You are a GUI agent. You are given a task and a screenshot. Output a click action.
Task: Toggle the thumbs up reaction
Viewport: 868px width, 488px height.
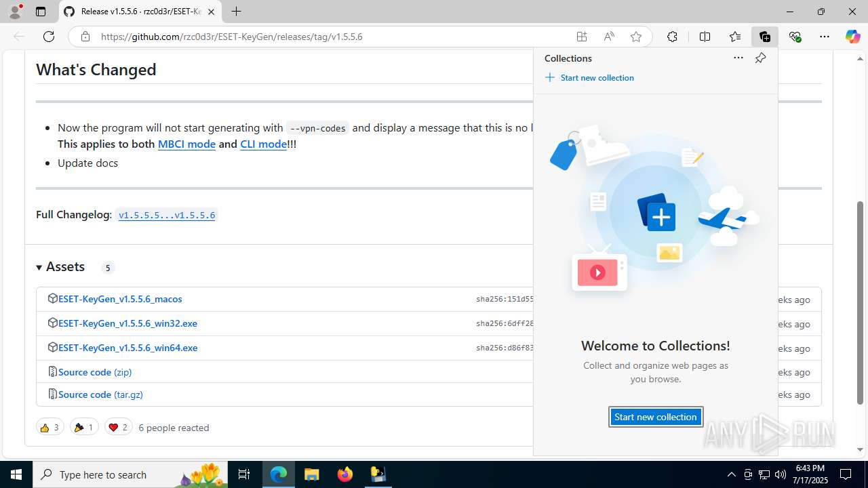(50, 427)
